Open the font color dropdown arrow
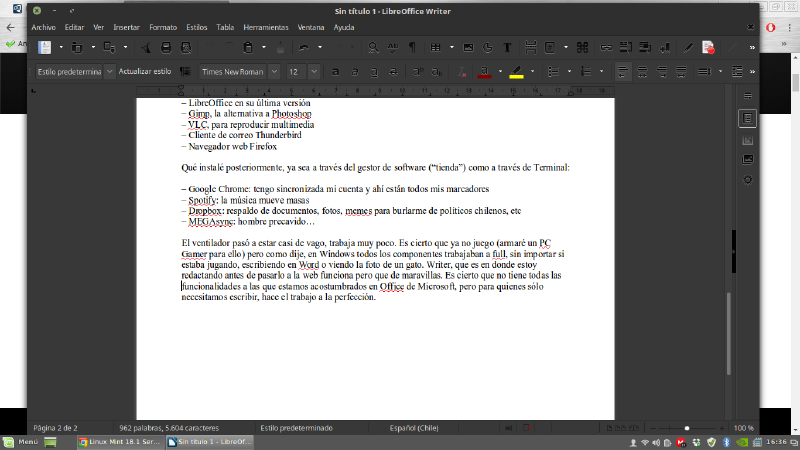800x450 pixels. point(500,72)
